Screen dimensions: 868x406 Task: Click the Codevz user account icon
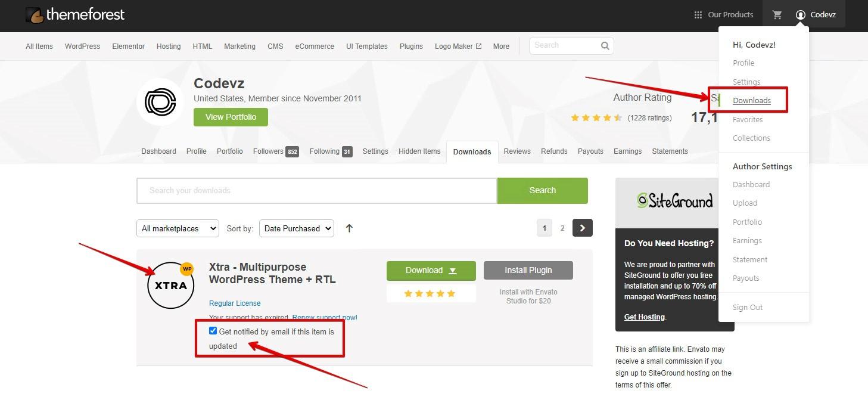[801, 15]
